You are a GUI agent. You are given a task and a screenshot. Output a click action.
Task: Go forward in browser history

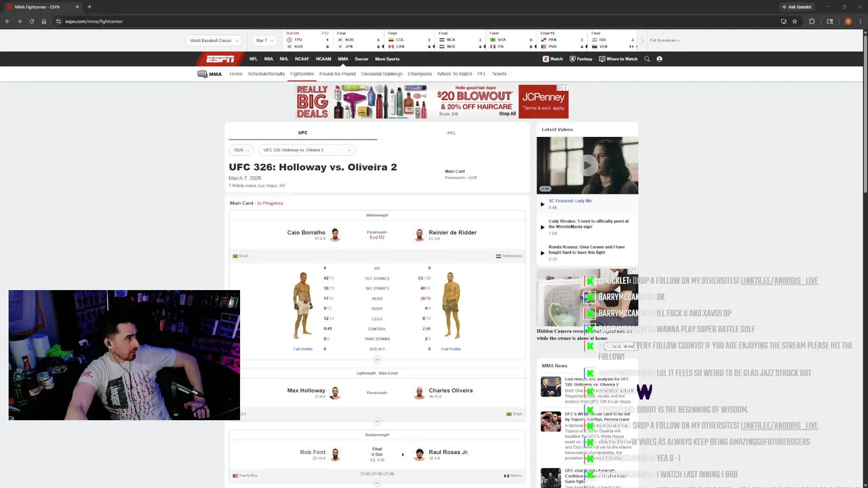(x=19, y=21)
